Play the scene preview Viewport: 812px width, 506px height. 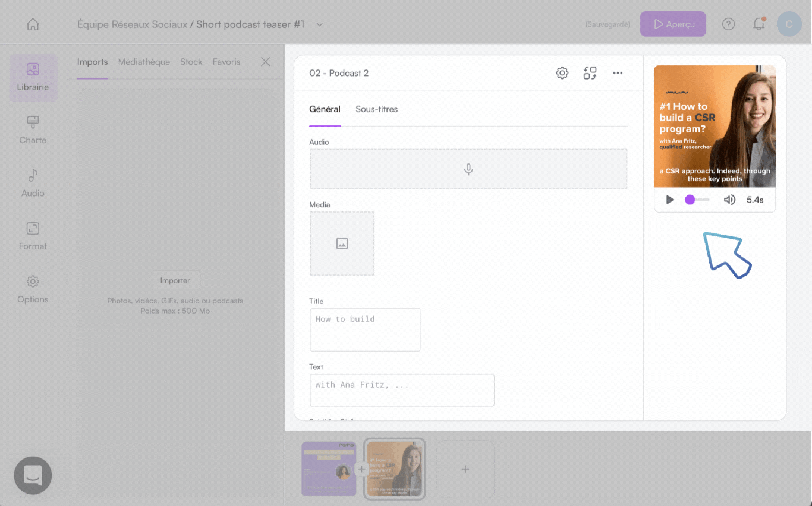[670, 200]
